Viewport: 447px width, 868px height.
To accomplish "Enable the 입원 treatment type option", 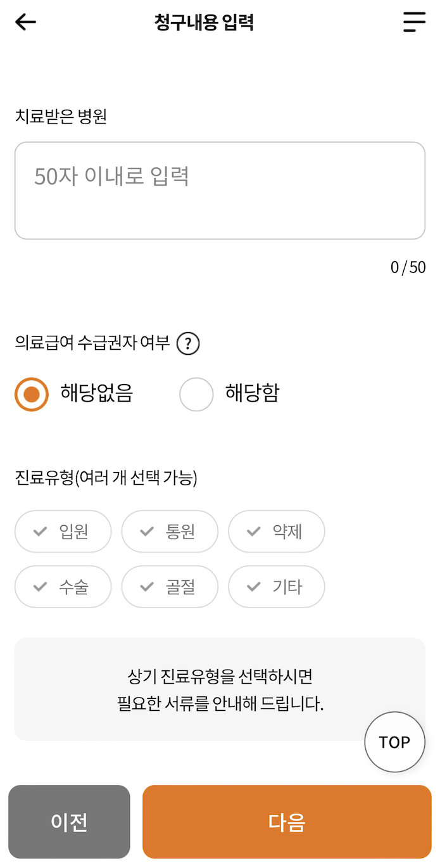I will [x=63, y=532].
